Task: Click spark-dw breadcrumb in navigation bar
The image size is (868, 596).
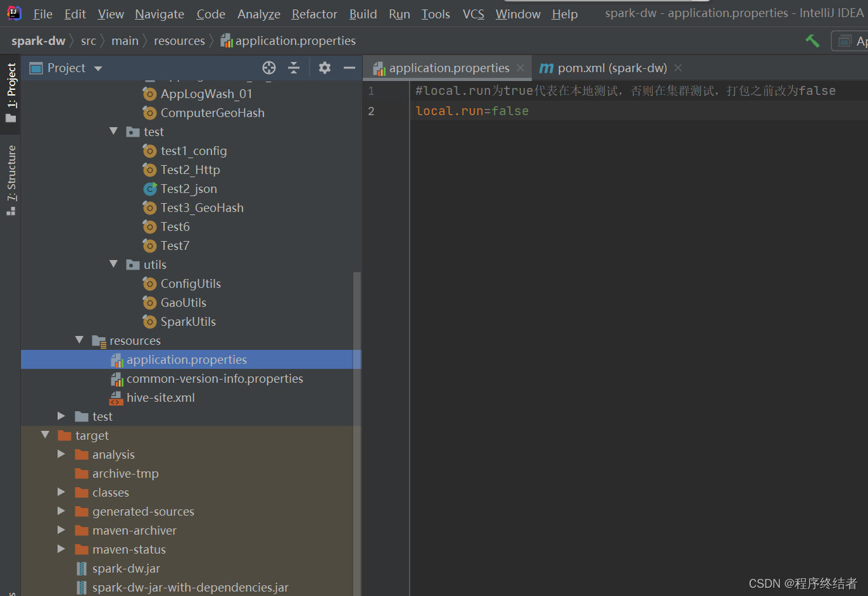Action: point(38,41)
